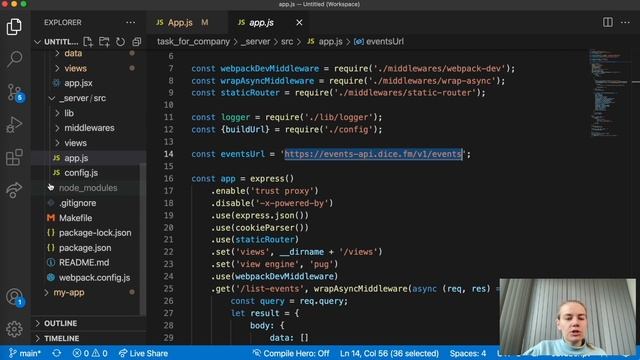Collapse all folders in Explorer
This screenshot has height=360, width=640.
click(x=137, y=42)
